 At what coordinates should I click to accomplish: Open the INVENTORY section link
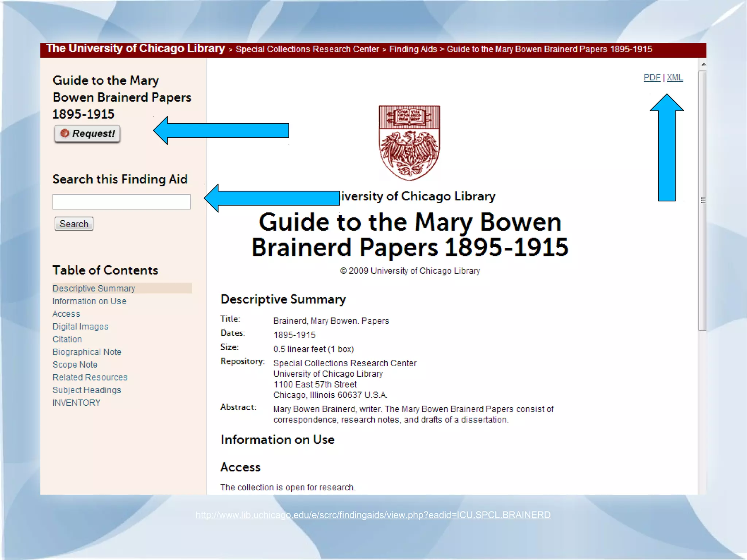[76, 403]
